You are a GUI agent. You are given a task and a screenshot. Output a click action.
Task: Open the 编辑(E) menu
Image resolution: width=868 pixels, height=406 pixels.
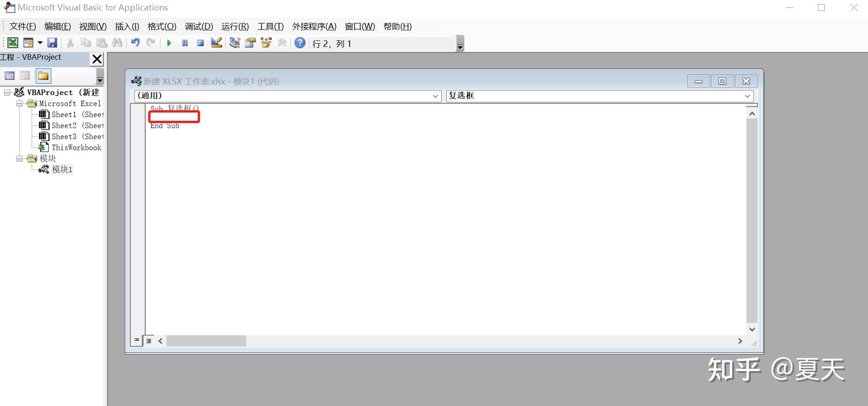(x=57, y=27)
